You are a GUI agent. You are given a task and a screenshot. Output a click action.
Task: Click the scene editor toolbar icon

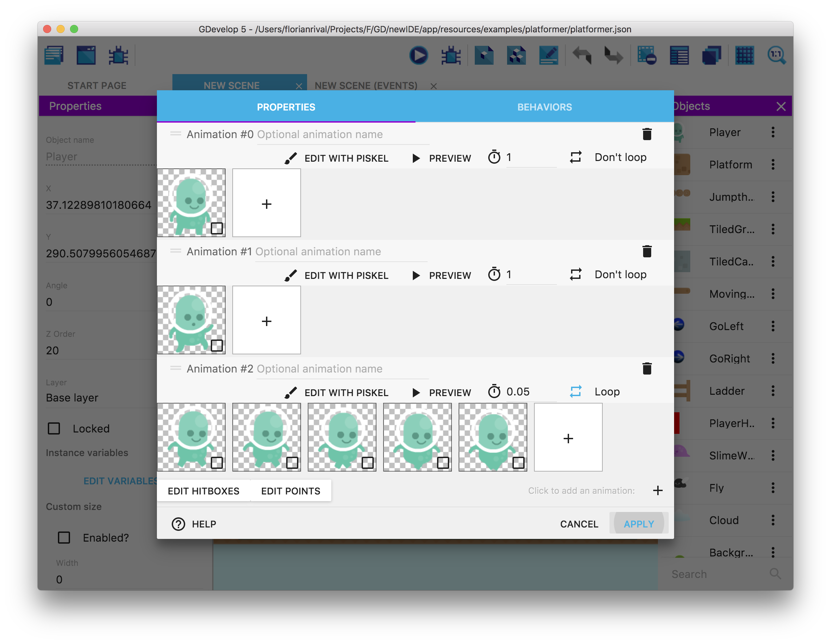86,56
